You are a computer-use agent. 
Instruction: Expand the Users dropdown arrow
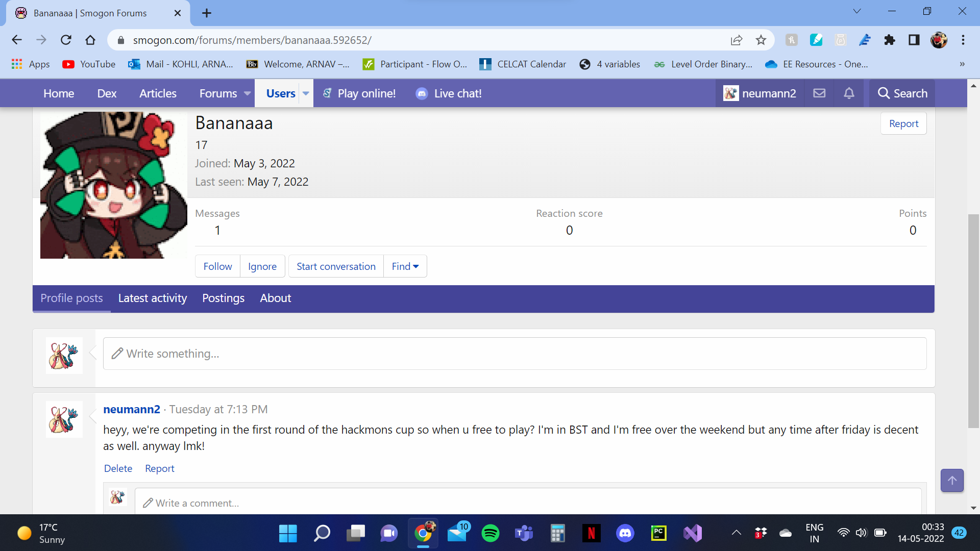click(306, 93)
